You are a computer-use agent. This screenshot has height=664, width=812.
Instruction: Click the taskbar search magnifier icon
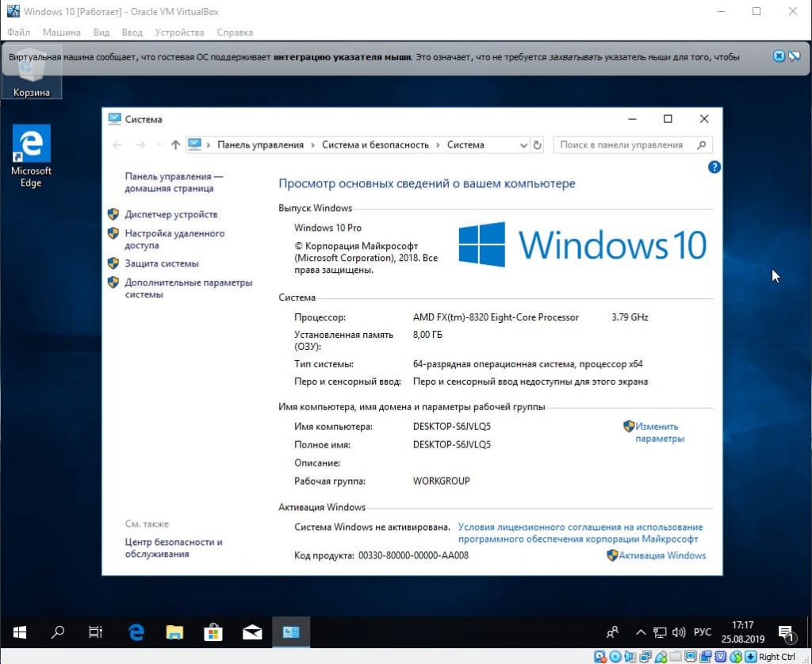pos(58,632)
